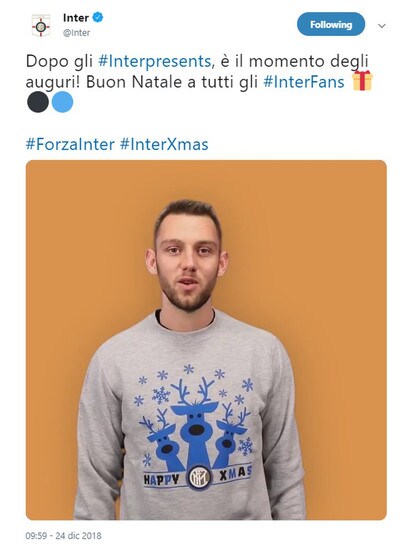Click the @Inter handle
Viewport: 404px width, 549px height.
pyautogui.click(x=76, y=33)
